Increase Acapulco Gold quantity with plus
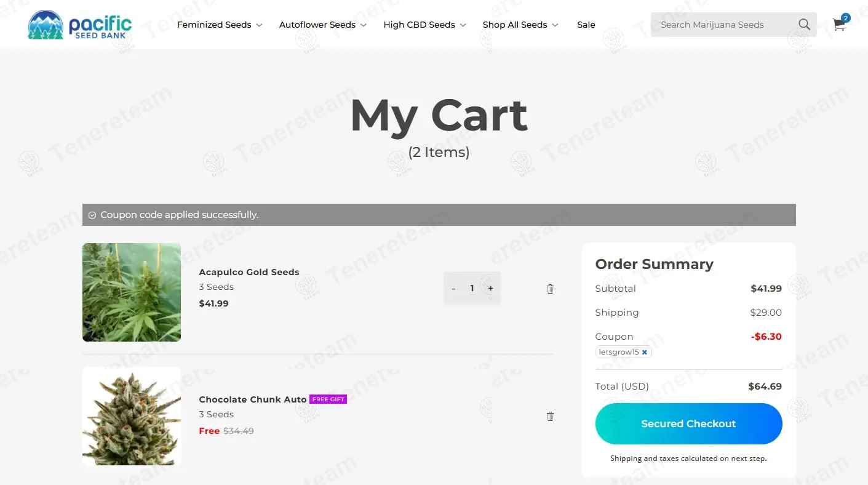 [490, 289]
